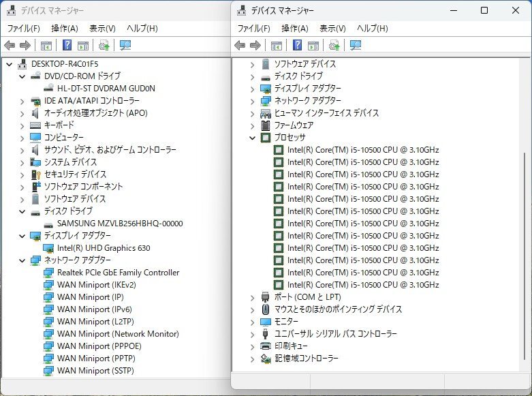The image size is (532, 396).
Task: Click the HL-DT-ST DVDRAM drive icon
Action: (48, 88)
